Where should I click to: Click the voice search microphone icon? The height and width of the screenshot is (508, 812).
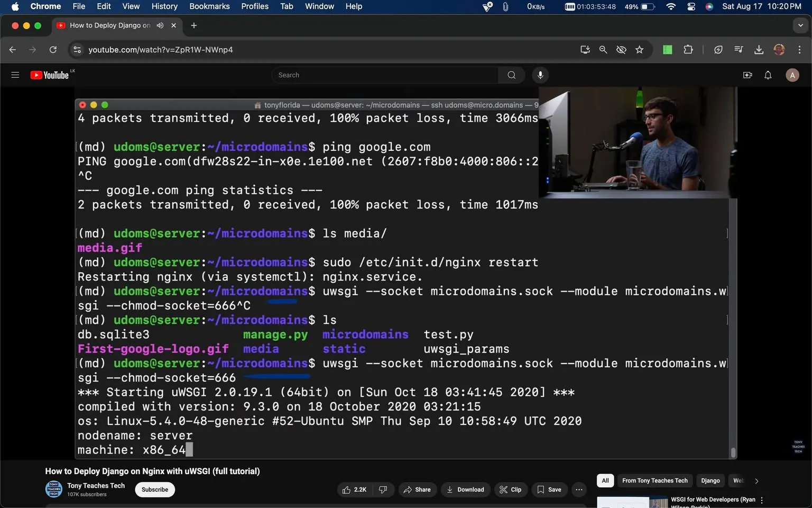pos(540,75)
